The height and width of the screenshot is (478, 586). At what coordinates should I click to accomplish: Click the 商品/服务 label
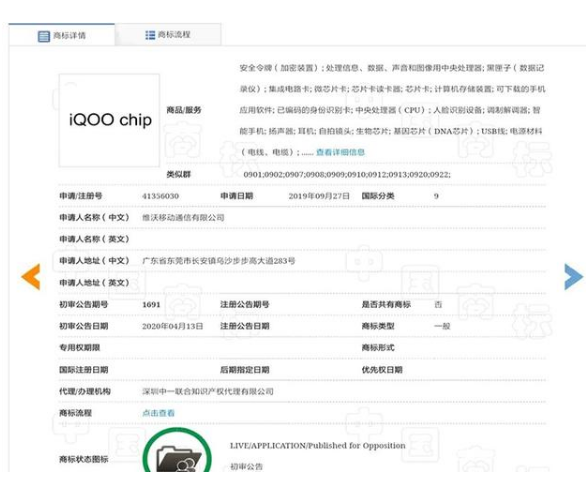(184, 110)
